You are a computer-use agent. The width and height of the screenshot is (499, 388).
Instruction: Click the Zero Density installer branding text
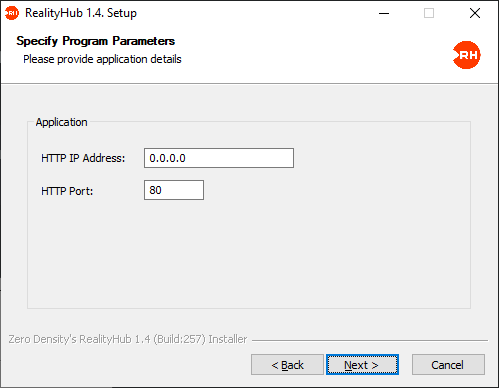(x=128, y=339)
